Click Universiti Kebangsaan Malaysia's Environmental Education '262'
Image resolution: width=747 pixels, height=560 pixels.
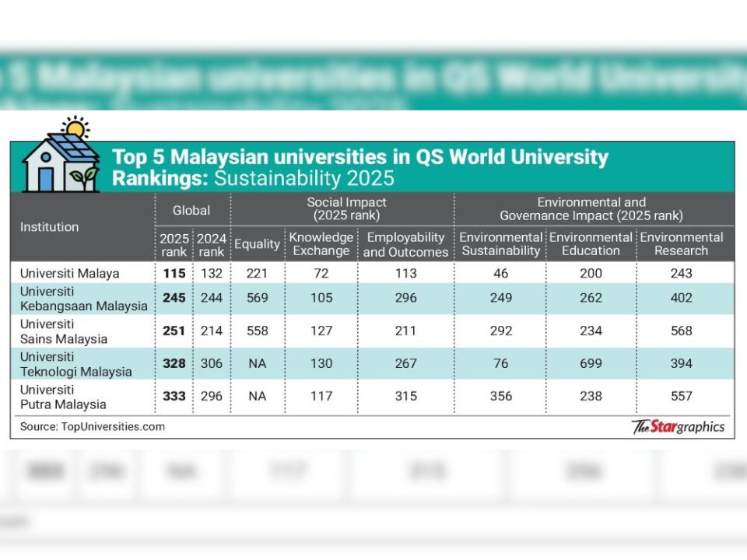(x=591, y=298)
